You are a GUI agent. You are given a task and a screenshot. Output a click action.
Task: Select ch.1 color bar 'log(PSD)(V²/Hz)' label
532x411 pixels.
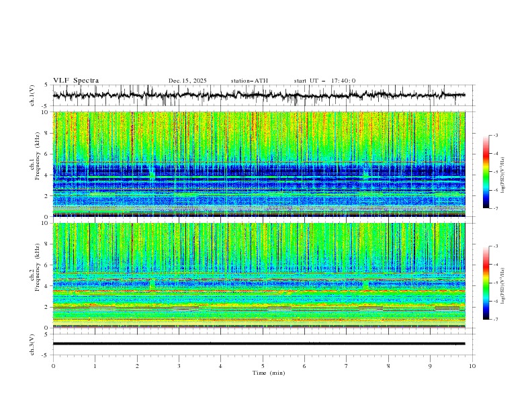click(x=503, y=175)
